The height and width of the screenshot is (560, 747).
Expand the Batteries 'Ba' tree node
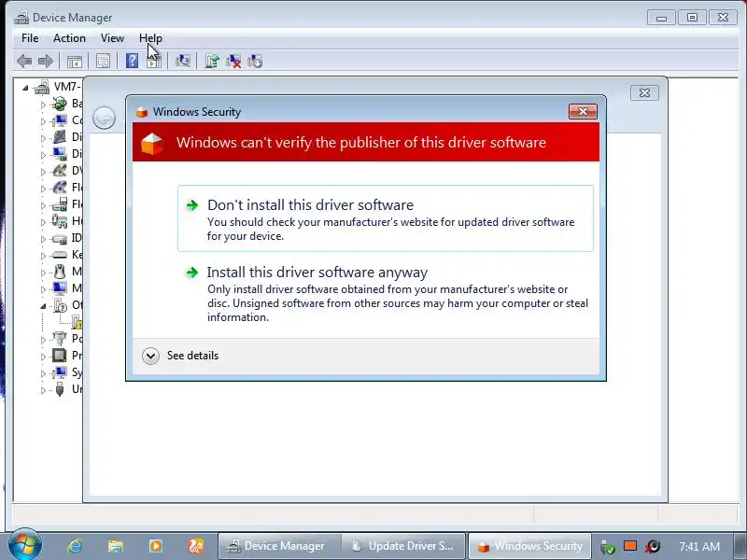(x=43, y=105)
